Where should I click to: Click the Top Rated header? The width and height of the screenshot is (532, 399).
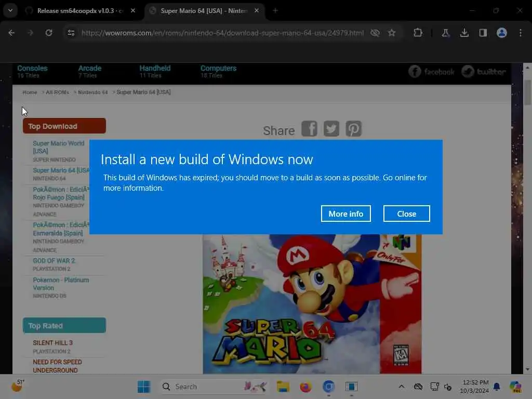pyautogui.click(x=64, y=325)
